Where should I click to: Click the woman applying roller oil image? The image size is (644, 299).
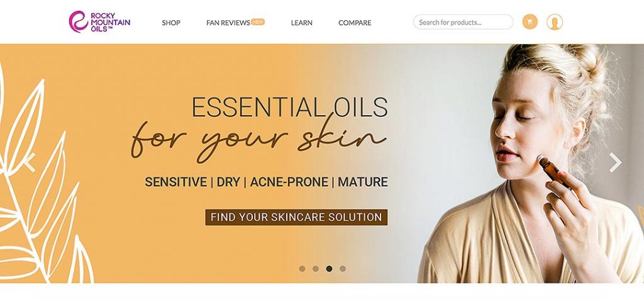coord(531,163)
